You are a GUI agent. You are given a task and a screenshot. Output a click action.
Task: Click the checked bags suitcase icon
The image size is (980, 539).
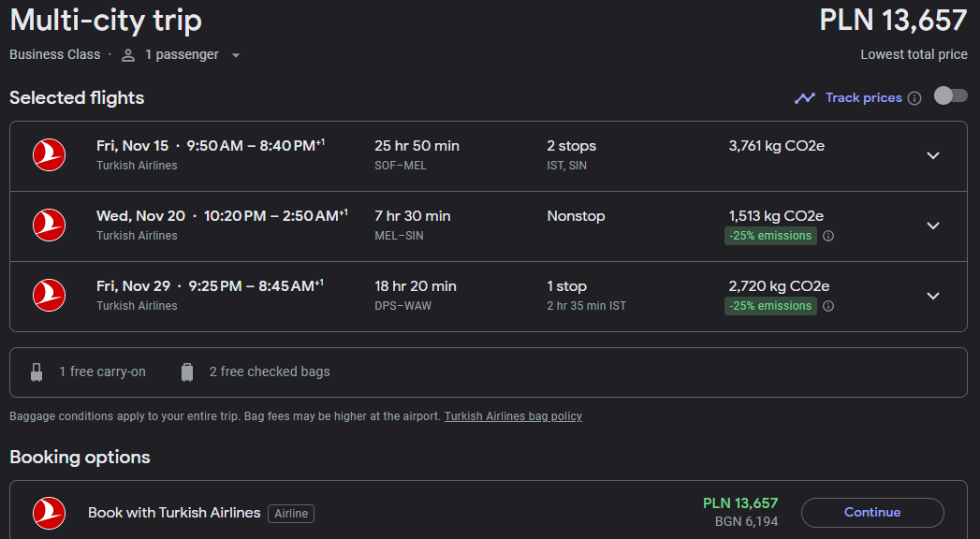tap(187, 372)
